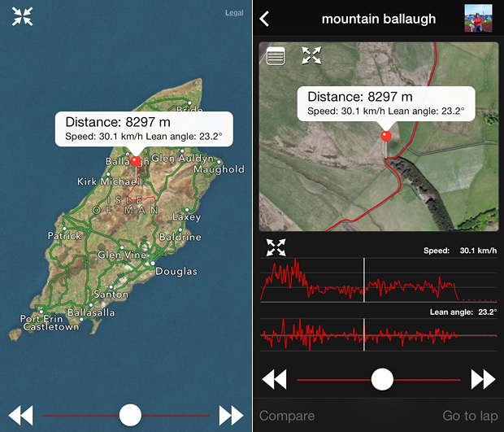
Task: Tap the Distance callout on satellite map
Action: (385, 103)
